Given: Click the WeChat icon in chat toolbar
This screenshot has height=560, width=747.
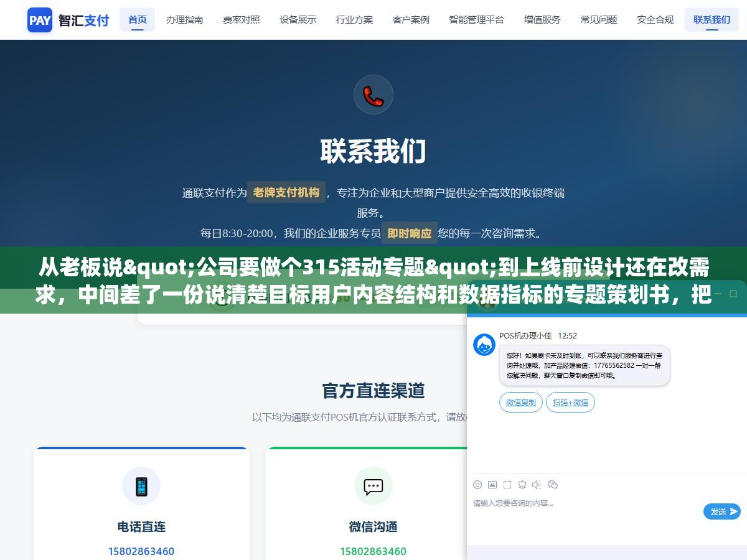Looking at the screenshot, I should (x=553, y=484).
